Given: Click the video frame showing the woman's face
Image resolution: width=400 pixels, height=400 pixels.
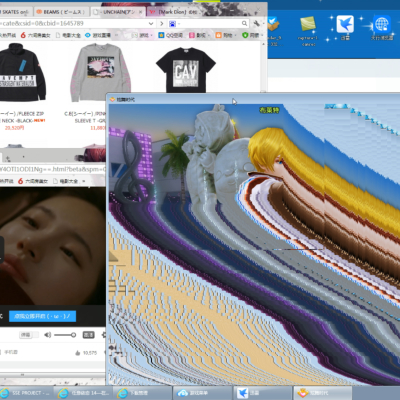Looking at the screenshot, I should click(x=53, y=246).
